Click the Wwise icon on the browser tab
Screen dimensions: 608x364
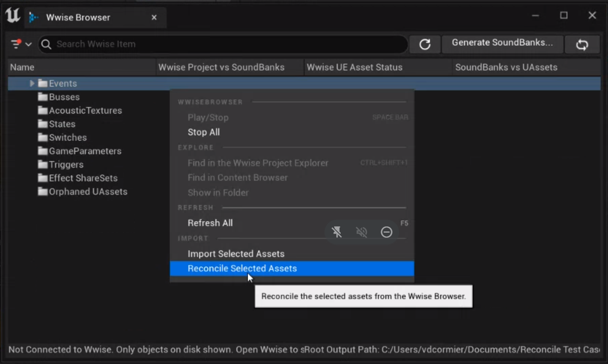tap(33, 17)
